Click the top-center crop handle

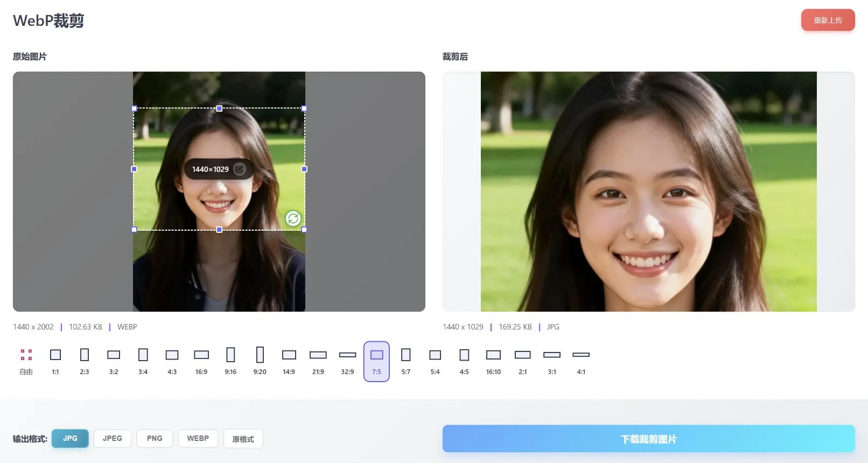(219, 108)
